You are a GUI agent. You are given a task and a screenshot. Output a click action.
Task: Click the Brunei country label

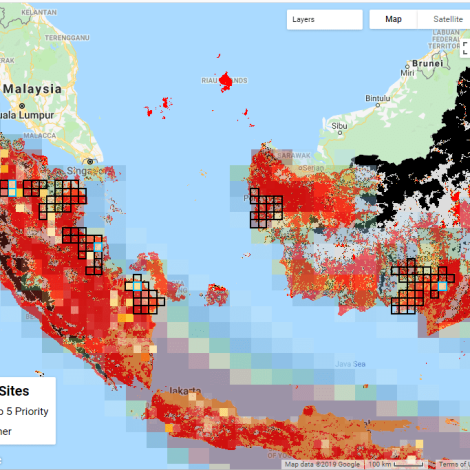pos(428,63)
